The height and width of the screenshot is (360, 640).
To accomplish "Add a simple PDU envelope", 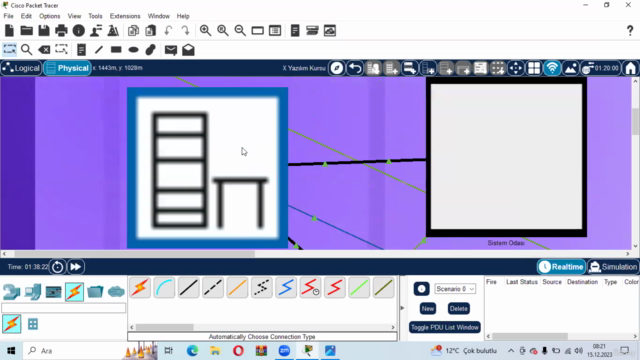I will point(171,50).
